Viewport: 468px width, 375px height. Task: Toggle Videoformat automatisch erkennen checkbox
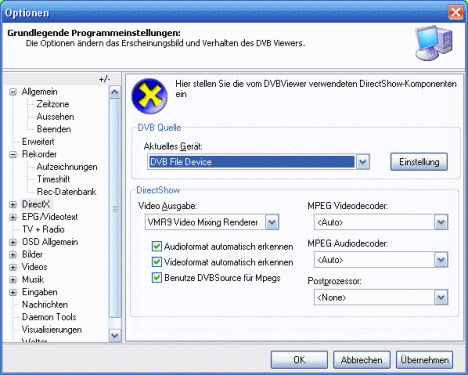[156, 262]
